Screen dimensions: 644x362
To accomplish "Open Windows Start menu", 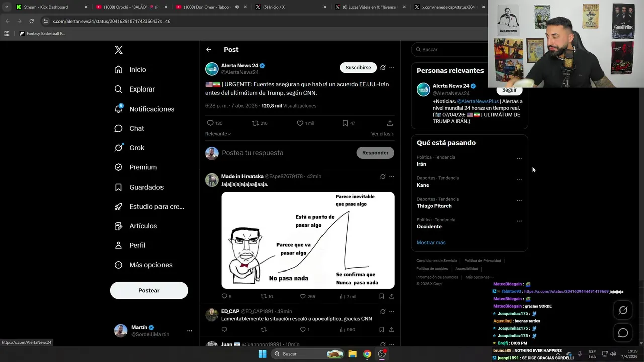I will pos(262,354).
